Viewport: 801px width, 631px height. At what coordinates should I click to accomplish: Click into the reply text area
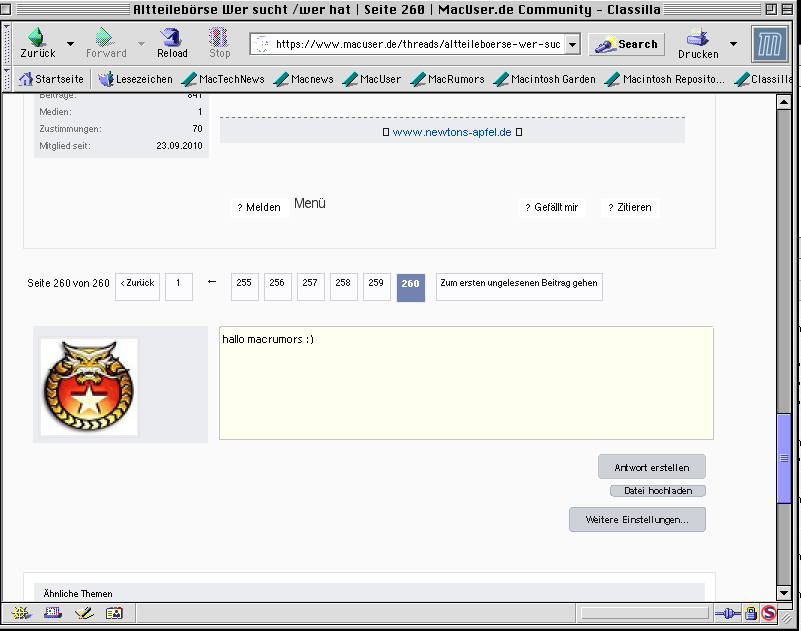coord(466,383)
